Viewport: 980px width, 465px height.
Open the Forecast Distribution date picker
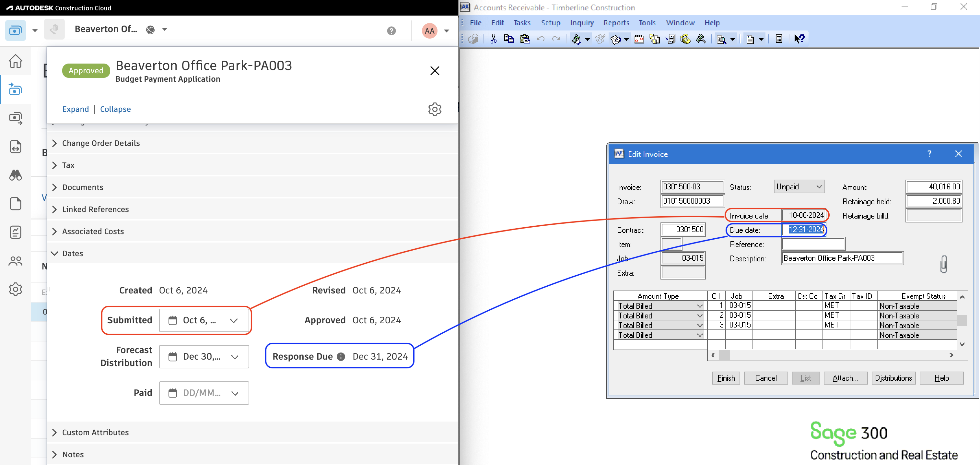(x=204, y=357)
